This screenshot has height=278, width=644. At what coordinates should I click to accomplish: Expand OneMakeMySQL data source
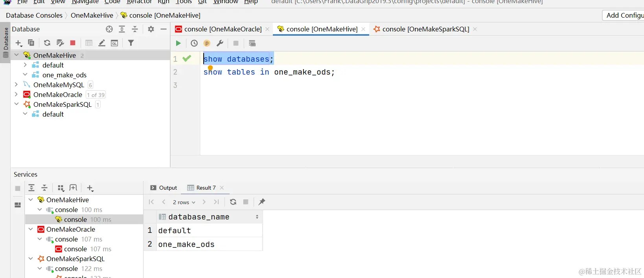point(17,84)
